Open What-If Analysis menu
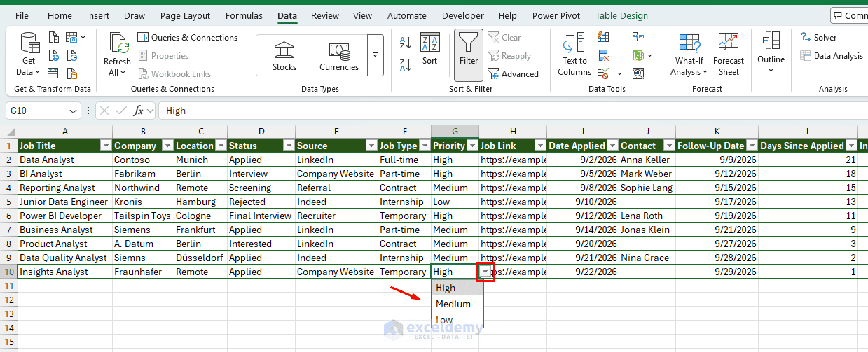Viewport: 868px width, 352px height. tap(689, 55)
